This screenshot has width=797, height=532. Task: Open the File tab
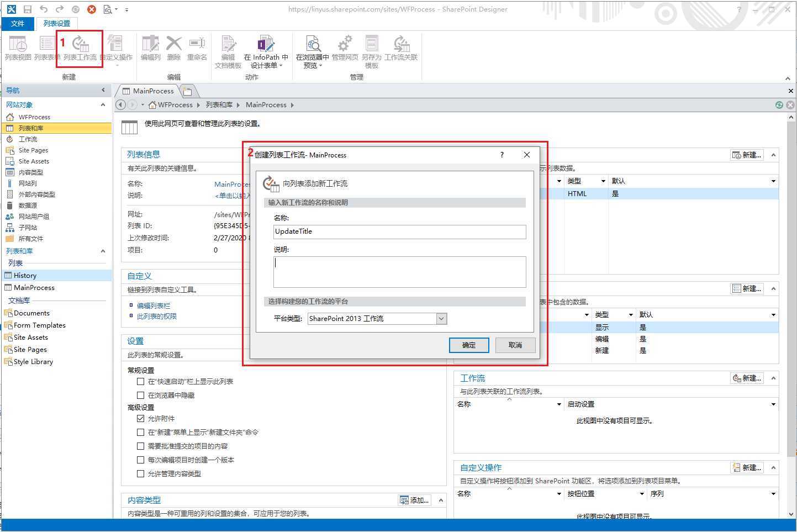[18, 24]
